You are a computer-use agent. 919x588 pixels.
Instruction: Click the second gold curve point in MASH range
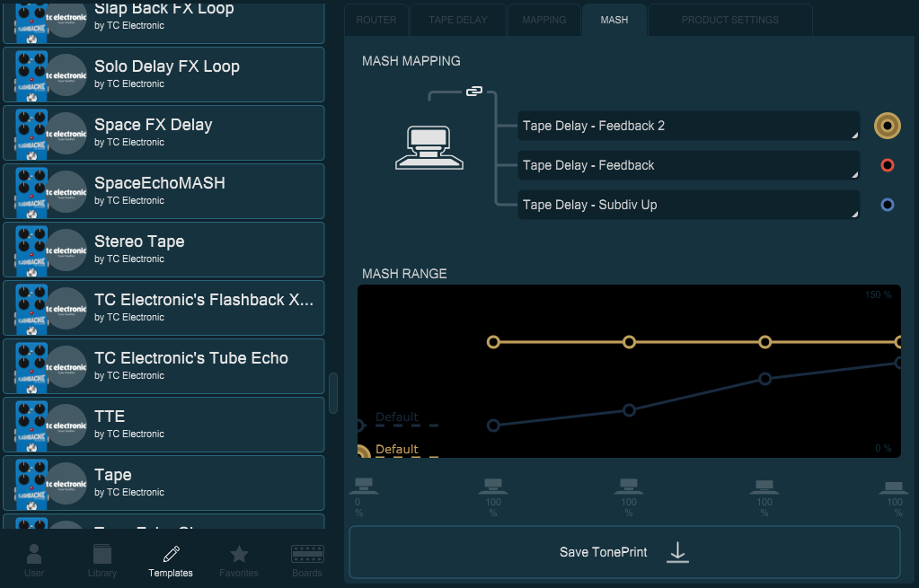[x=629, y=342]
